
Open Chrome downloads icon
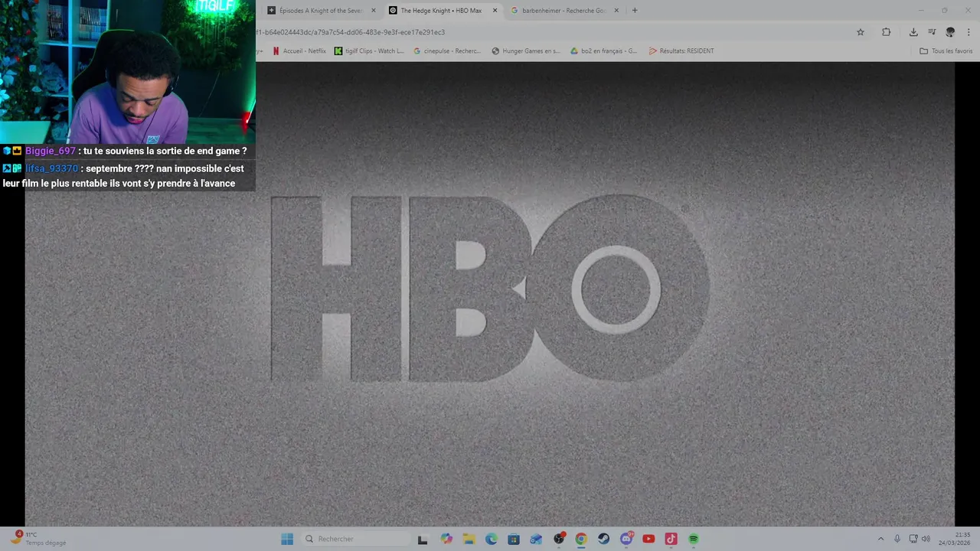tap(913, 32)
